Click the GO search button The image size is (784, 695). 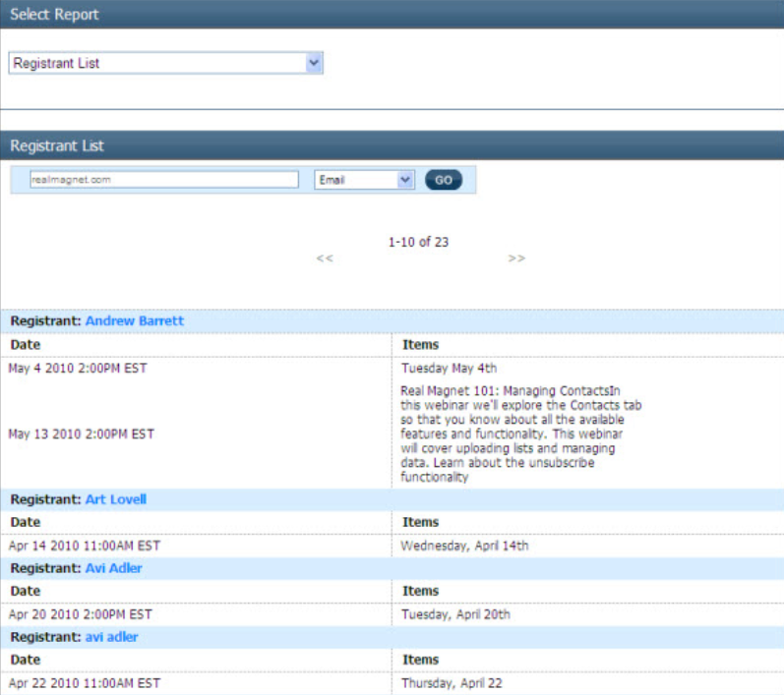444,180
